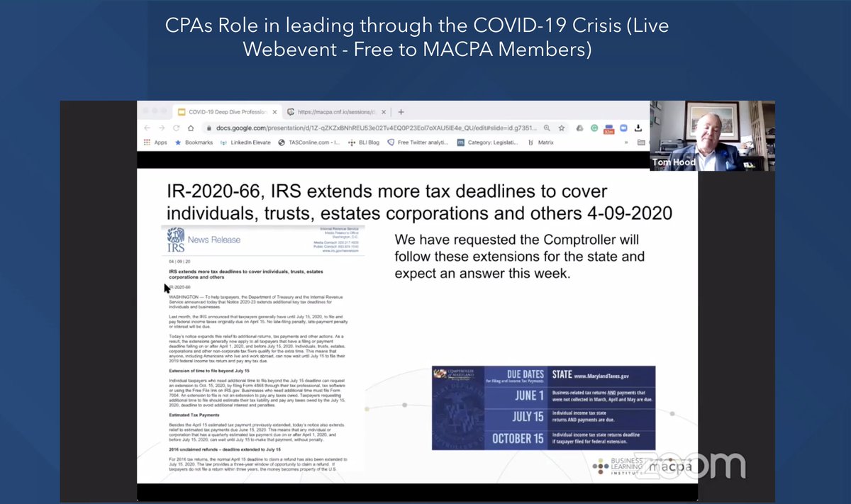Click the browser back arrow
The width and height of the screenshot is (851, 504).
(147, 128)
